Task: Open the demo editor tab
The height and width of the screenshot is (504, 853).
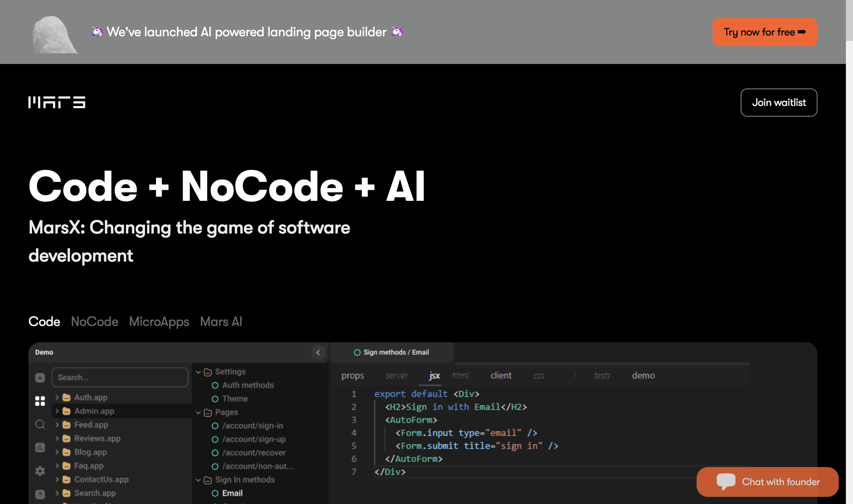Action: [x=643, y=375]
